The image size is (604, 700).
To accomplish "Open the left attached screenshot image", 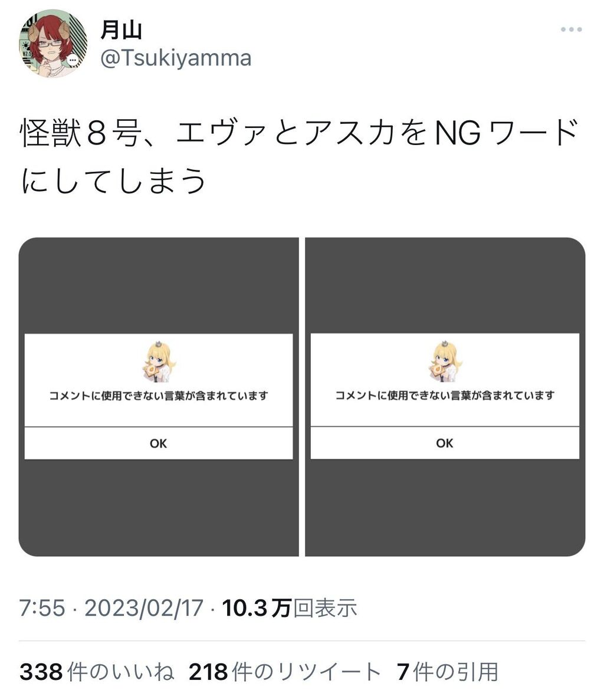I will (x=159, y=397).
